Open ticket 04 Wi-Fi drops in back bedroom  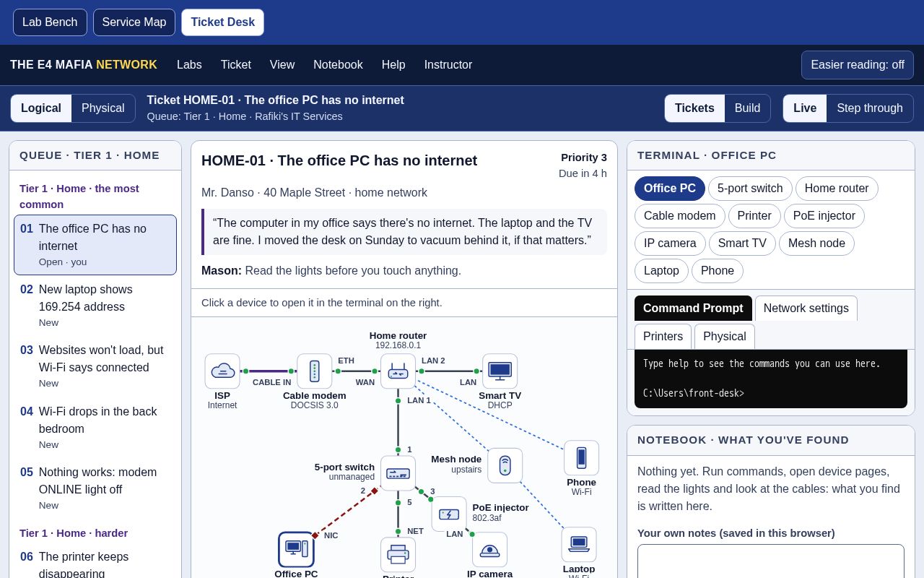click(95, 428)
